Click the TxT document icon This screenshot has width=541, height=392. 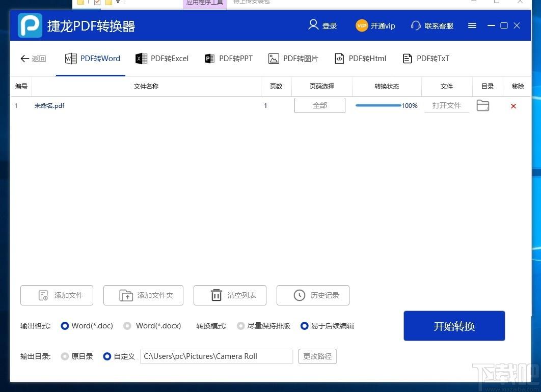tap(407, 59)
